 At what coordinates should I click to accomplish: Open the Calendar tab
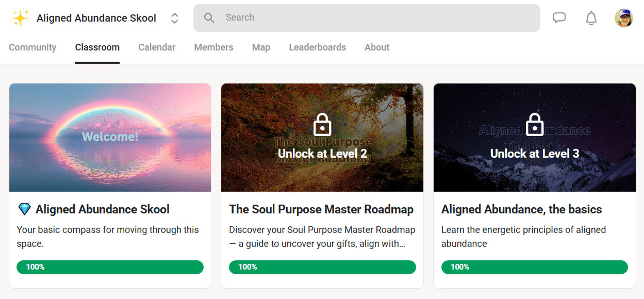[x=157, y=47]
